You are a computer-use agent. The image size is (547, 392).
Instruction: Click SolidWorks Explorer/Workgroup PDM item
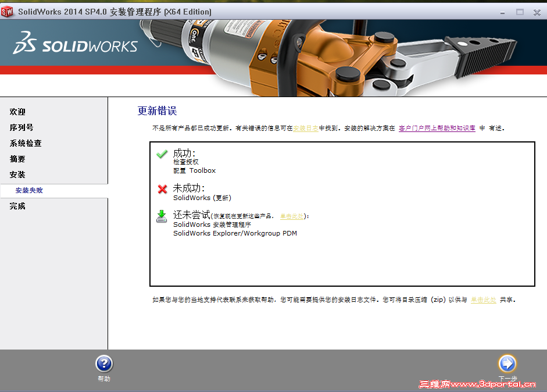click(235, 233)
